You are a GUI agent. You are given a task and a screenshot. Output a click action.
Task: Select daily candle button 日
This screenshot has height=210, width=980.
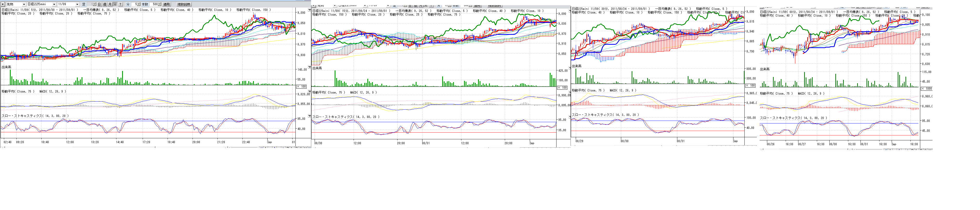pyautogui.click(x=99, y=4)
